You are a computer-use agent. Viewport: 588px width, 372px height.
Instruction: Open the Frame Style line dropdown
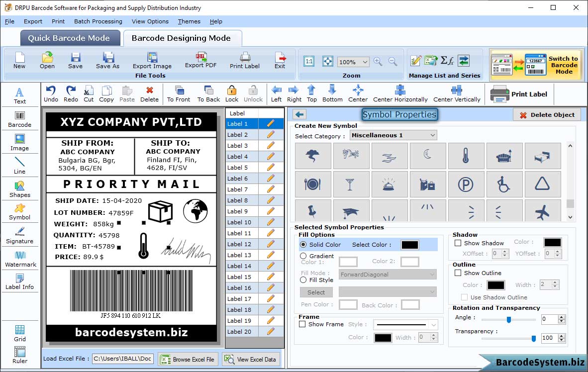coord(405,324)
